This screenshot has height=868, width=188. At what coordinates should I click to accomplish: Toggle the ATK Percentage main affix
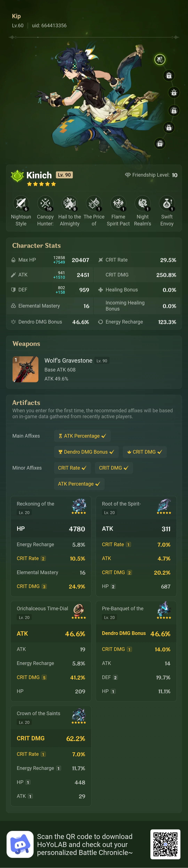[x=82, y=436]
